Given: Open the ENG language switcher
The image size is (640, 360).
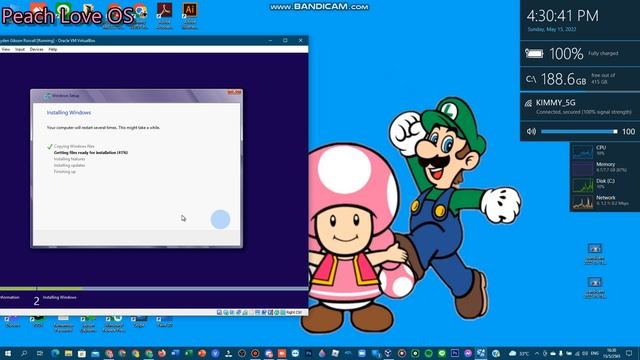Looking at the screenshot, I should pos(595,353).
